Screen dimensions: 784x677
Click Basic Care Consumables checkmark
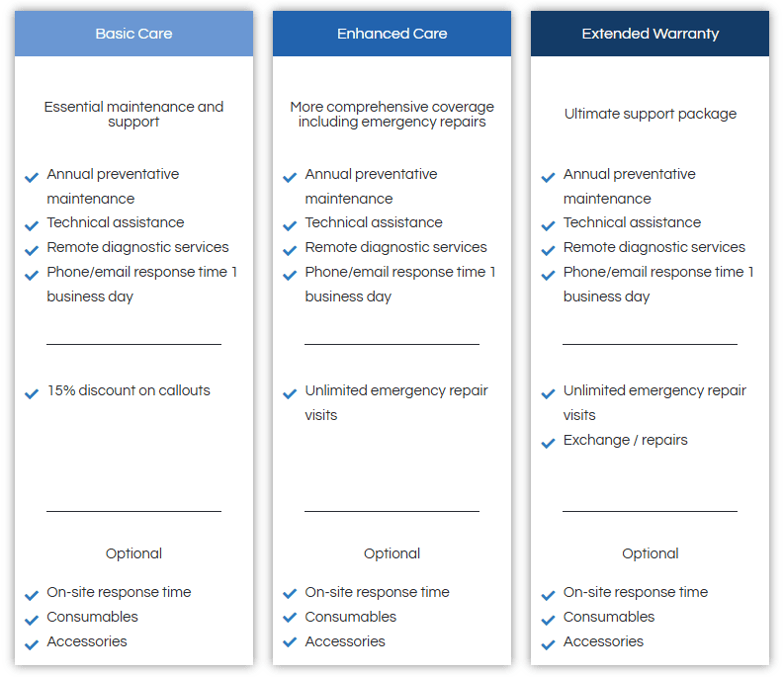(32, 620)
